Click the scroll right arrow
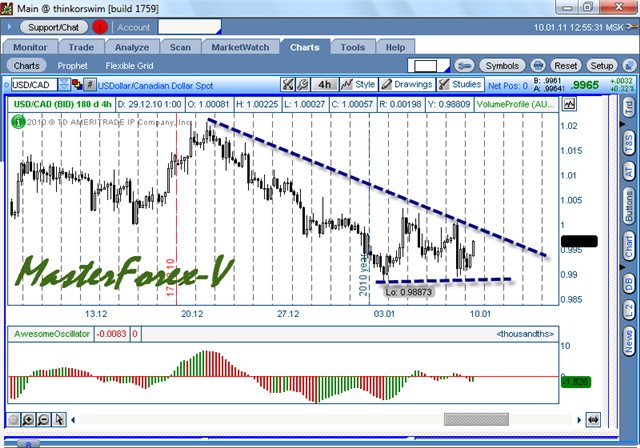The height and width of the screenshot is (448, 640). [579, 419]
